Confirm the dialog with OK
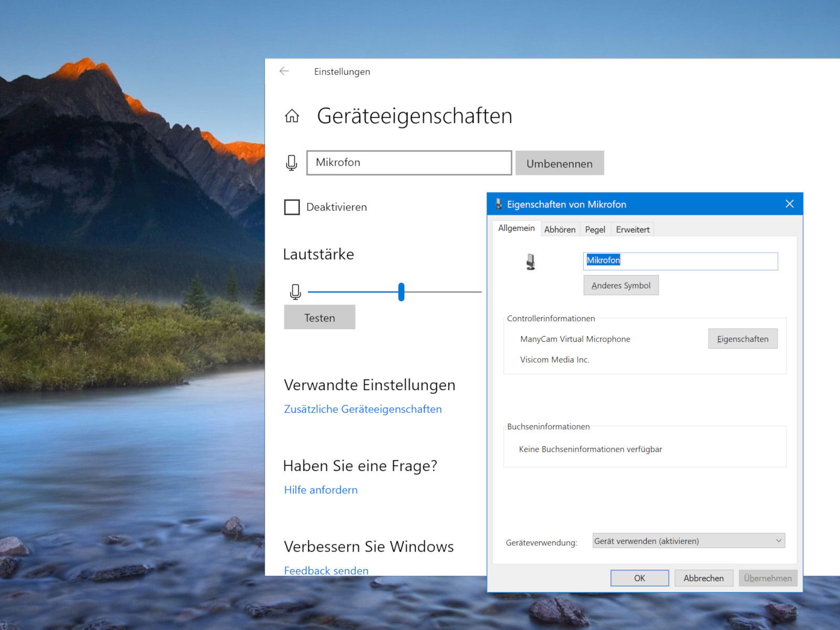 [x=639, y=578]
